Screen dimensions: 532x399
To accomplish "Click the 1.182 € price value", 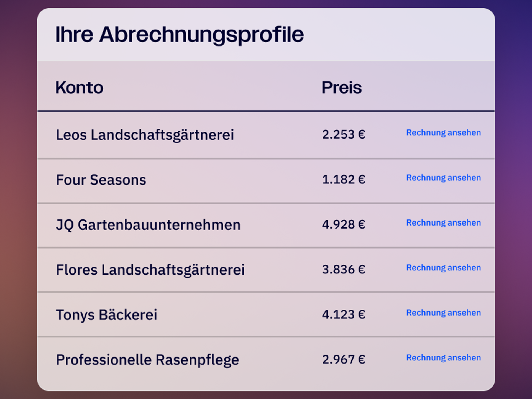I will pos(344,180).
